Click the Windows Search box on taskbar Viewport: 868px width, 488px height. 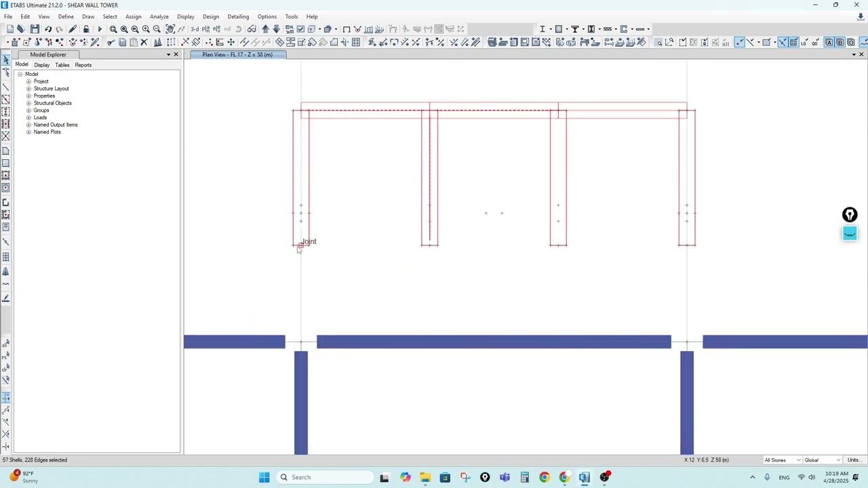[325, 477]
